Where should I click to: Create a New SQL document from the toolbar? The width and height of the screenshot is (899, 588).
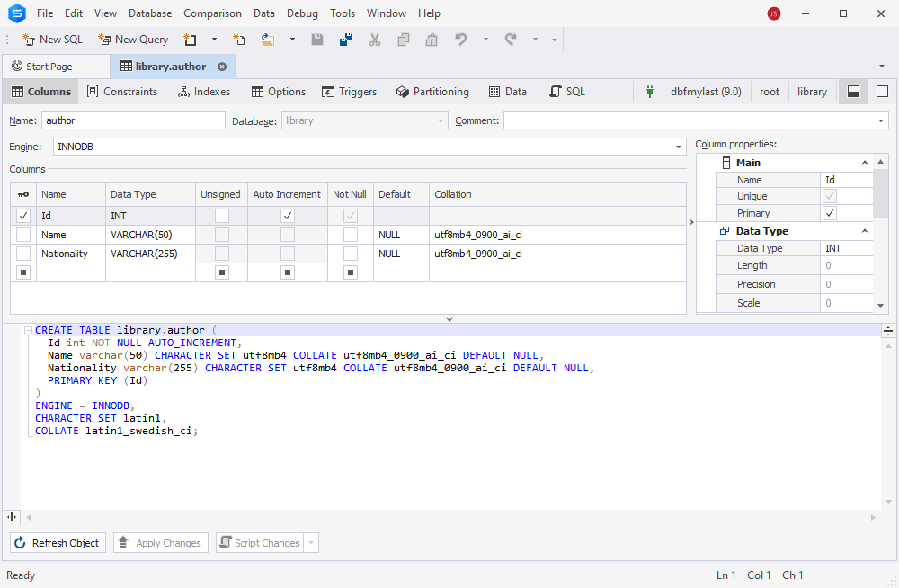pos(52,40)
